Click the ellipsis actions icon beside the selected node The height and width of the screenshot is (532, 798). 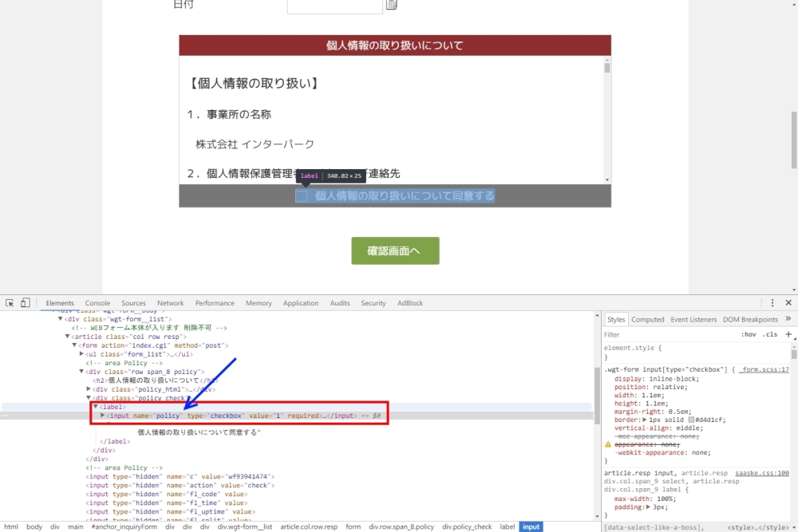click(x=5, y=416)
